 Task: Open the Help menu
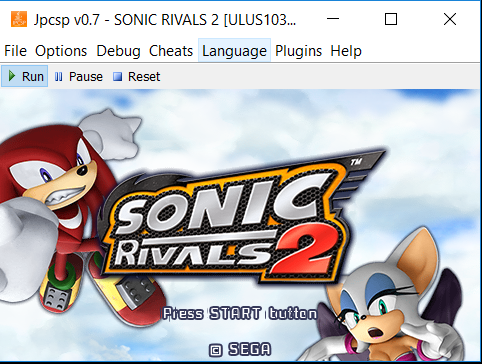click(x=346, y=51)
